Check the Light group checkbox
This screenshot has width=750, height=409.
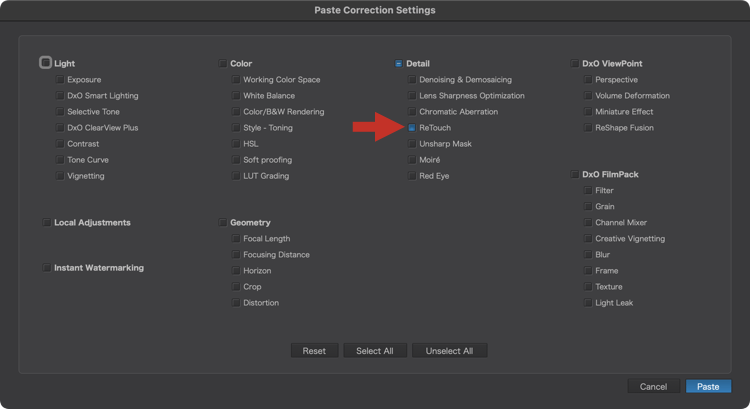[x=45, y=63]
